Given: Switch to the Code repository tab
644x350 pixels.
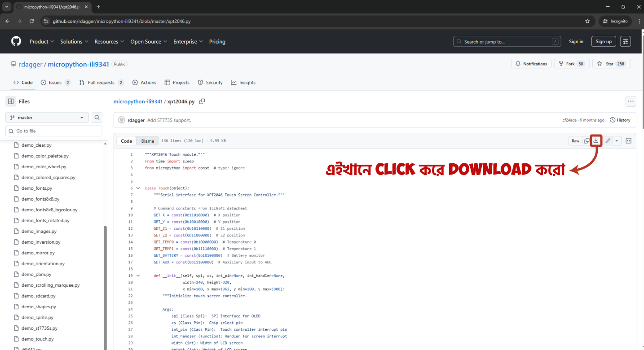Looking at the screenshot, I should point(23,83).
